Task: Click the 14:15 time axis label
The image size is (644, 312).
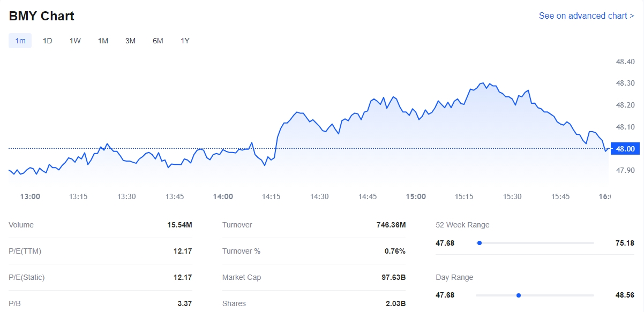Action: [271, 196]
